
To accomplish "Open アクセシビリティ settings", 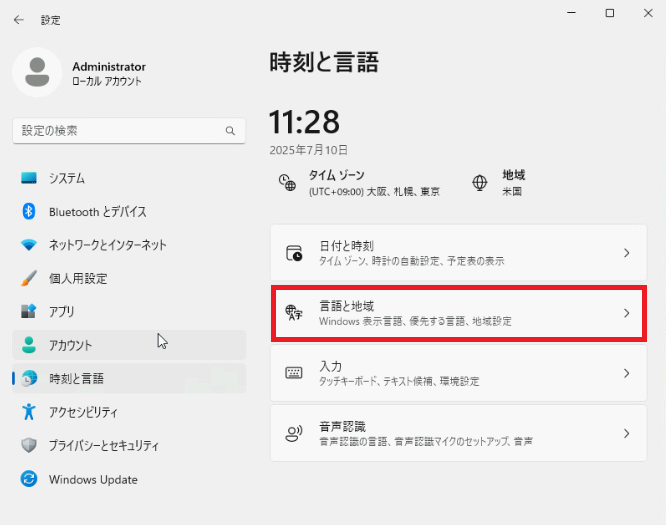I will pyautogui.click(x=129, y=412).
